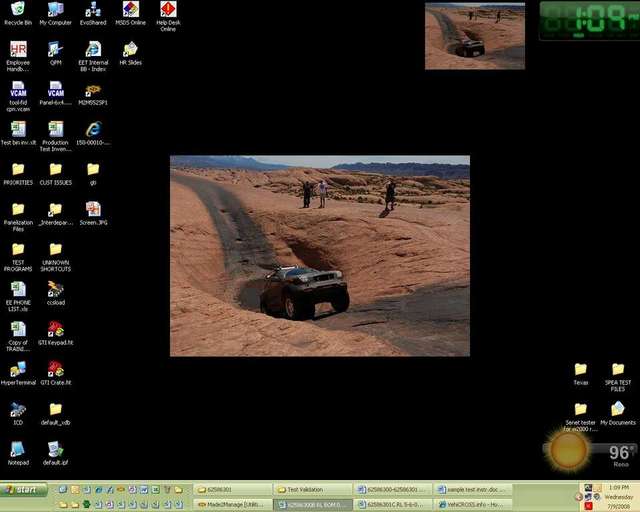The image size is (640, 512).
Task: Click the green digital clock widget
Action: pyautogui.click(x=589, y=20)
